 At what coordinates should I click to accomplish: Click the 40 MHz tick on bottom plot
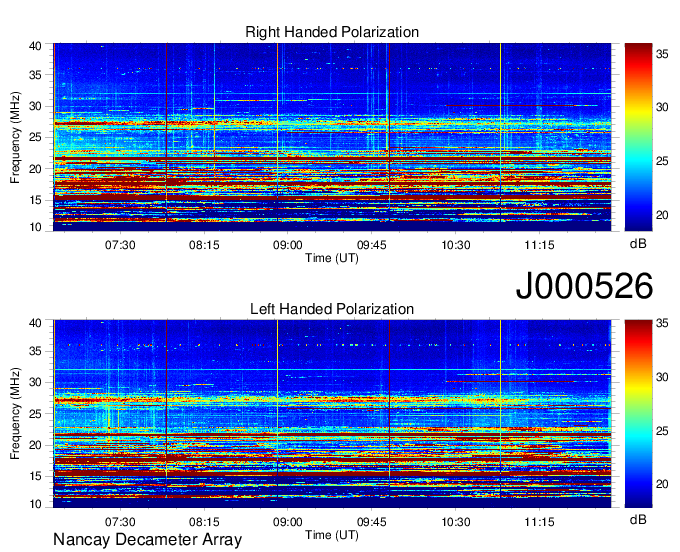coord(36,323)
